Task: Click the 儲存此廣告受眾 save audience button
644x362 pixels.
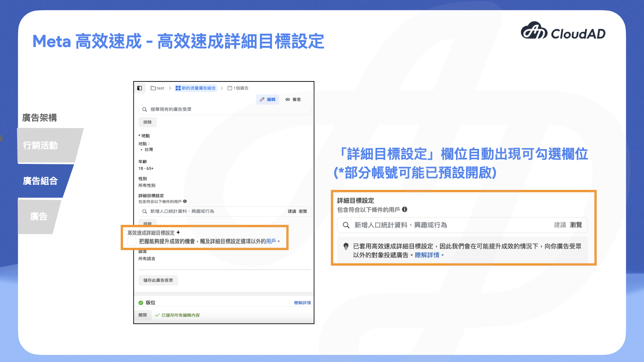Action: 158,280
